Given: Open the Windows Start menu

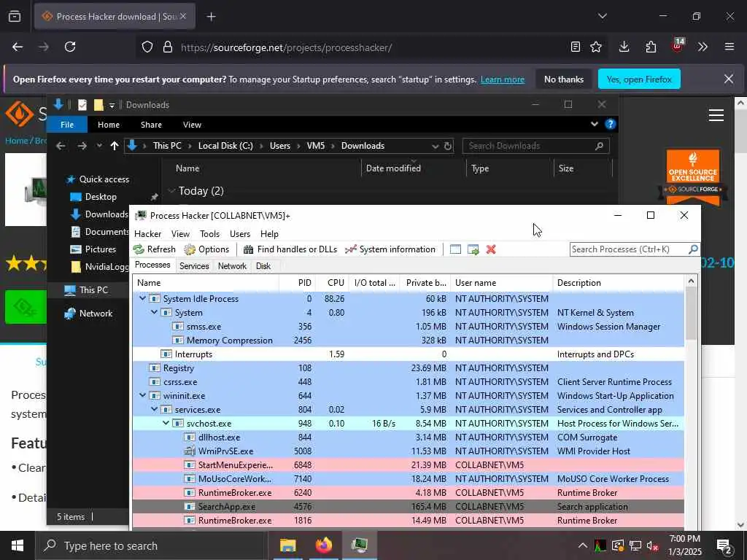Looking at the screenshot, I should click(18, 545).
